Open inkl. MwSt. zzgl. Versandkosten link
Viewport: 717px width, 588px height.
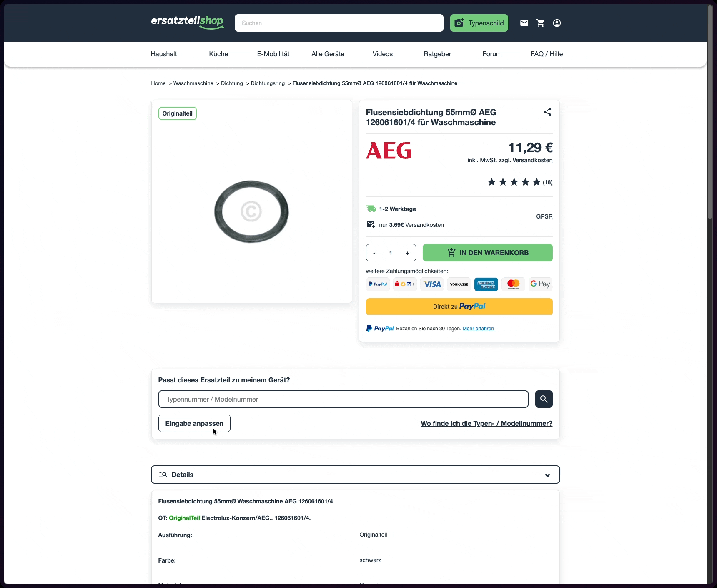[x=510, y=160]
